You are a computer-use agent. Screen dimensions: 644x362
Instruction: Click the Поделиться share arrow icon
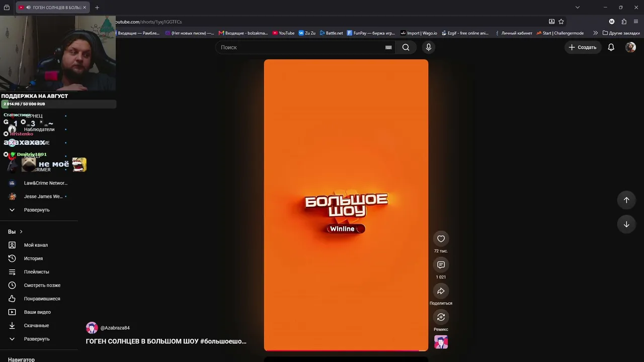[x=441, y=291]
